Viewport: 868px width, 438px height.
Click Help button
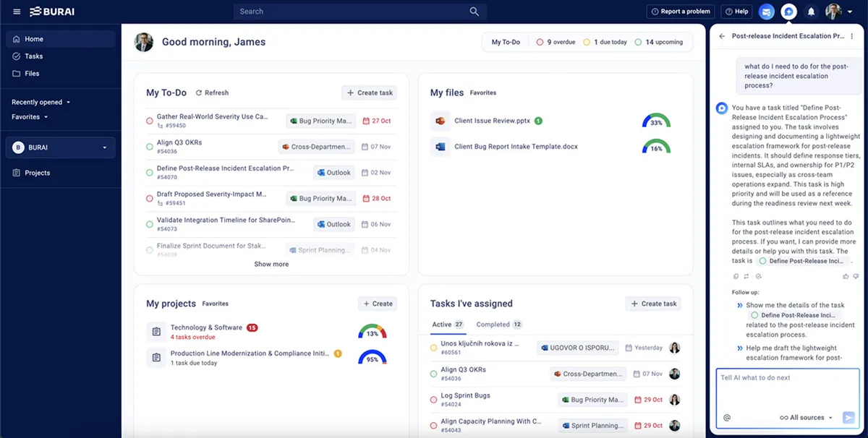736,12
